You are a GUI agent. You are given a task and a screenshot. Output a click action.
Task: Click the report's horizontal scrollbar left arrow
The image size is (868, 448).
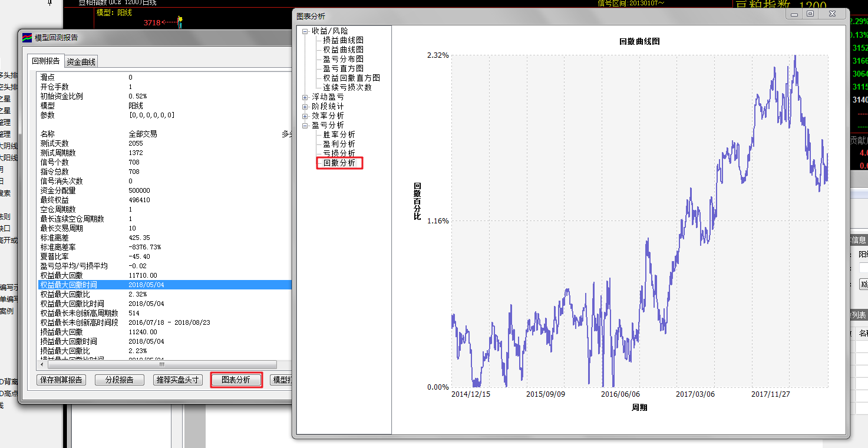click(x=42, y=365)
